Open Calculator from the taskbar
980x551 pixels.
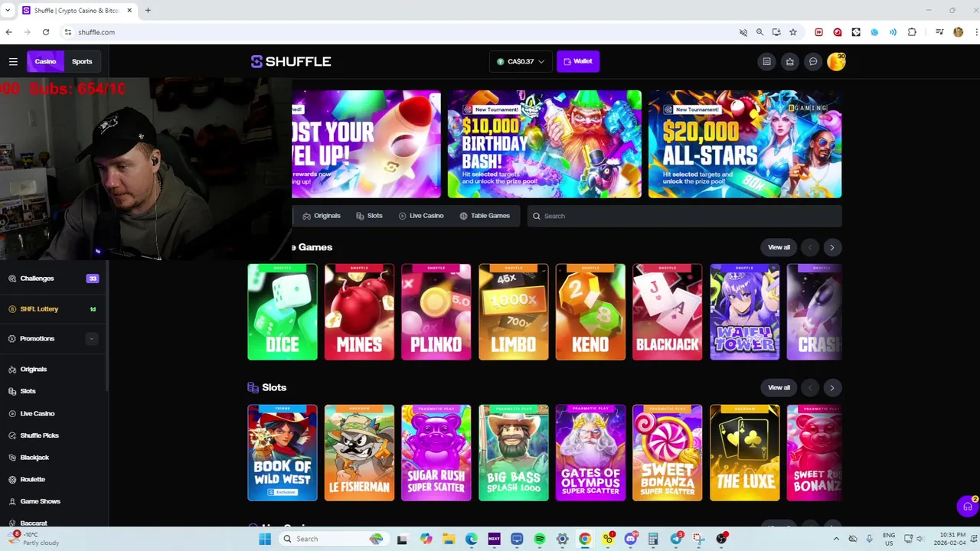[x=653, y=539]
